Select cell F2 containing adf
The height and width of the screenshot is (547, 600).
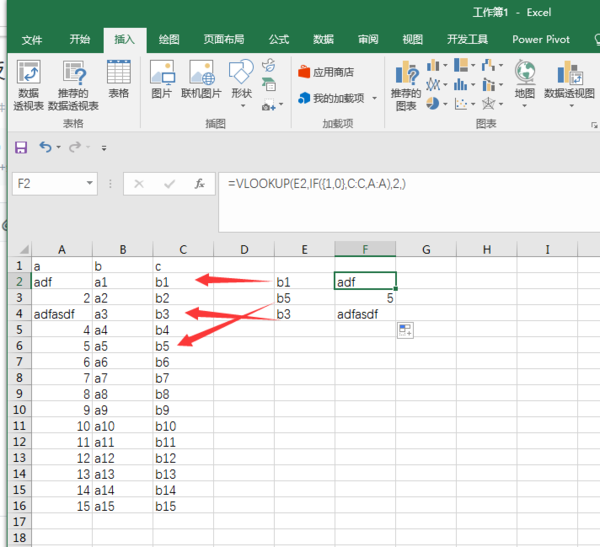pos(365,282)
